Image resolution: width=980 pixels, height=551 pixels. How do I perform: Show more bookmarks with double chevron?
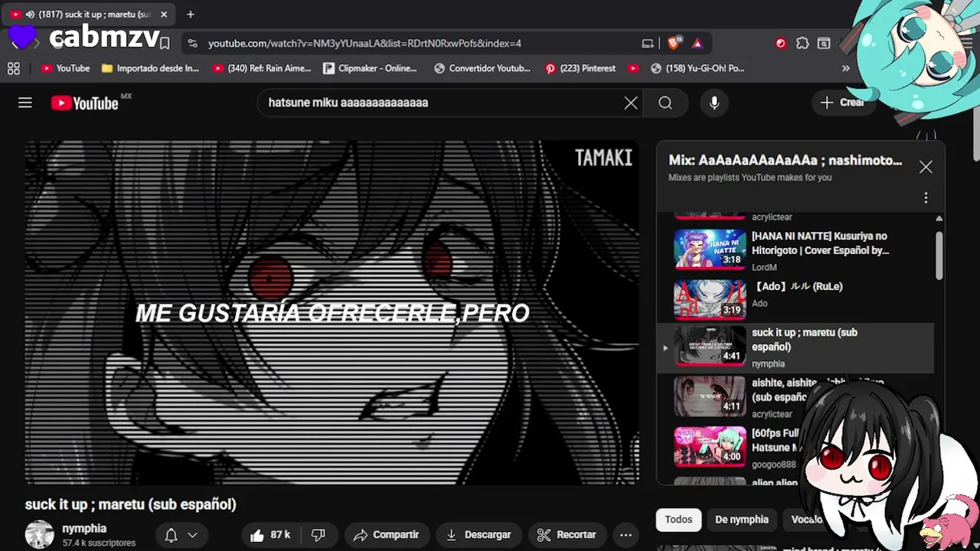[846, 68]
